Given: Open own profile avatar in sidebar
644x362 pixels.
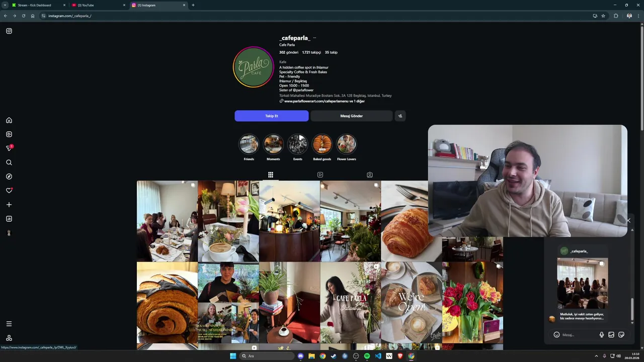Looking at the screenshot, I should click(x=9, y=233).
